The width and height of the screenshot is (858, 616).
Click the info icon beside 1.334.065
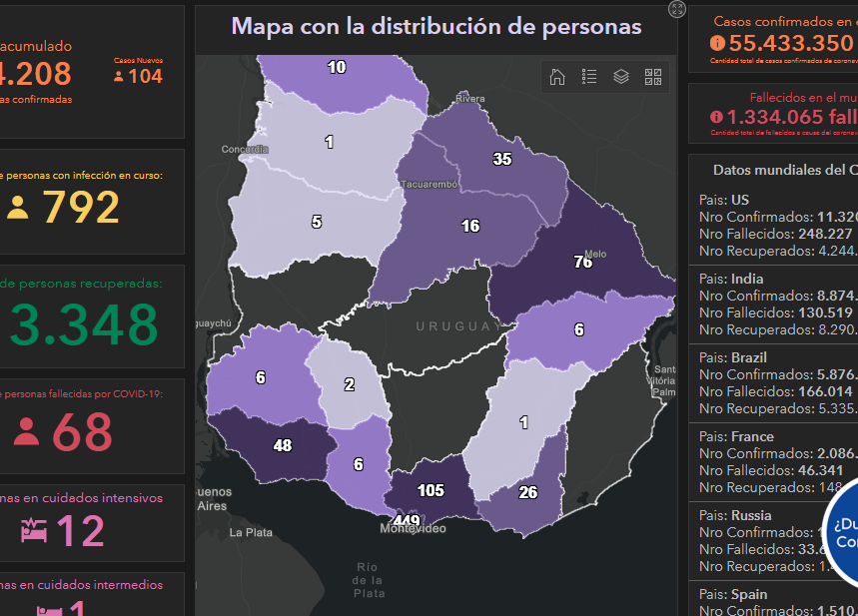point(716,117)
